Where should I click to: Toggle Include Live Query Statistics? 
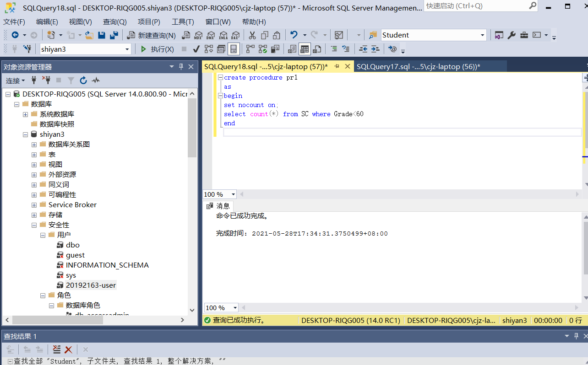tap(263, 49)
